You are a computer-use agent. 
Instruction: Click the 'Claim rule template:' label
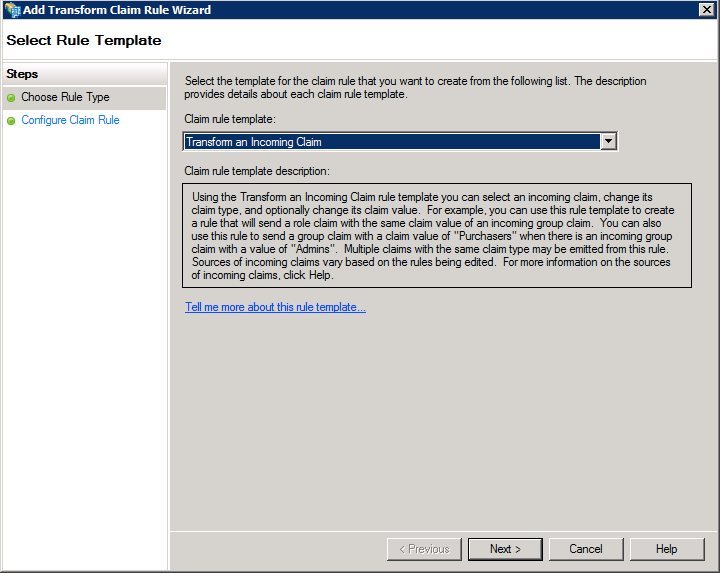(x=229, y=119)
